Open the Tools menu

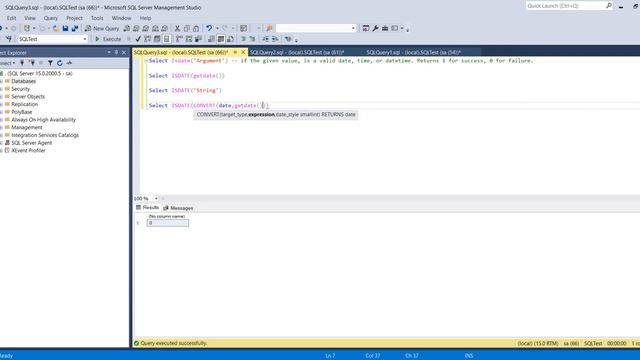[97, 18]
